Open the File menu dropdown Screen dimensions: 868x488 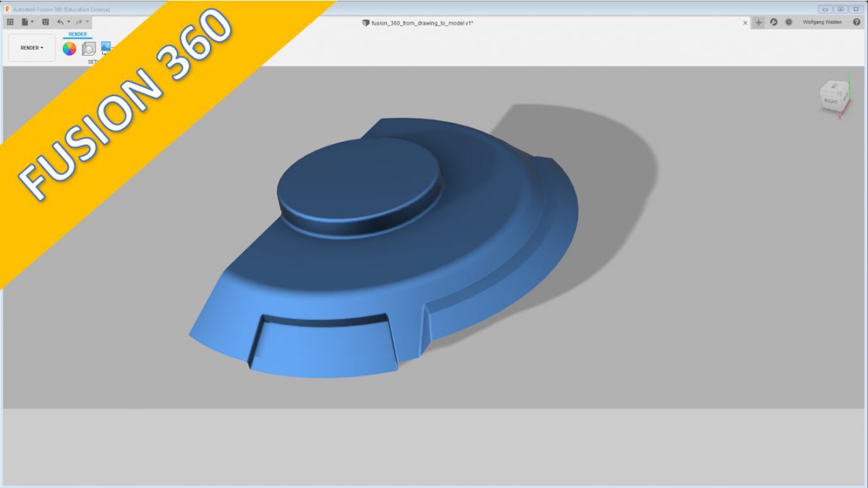pyautogui.click(x=26, y=22)
